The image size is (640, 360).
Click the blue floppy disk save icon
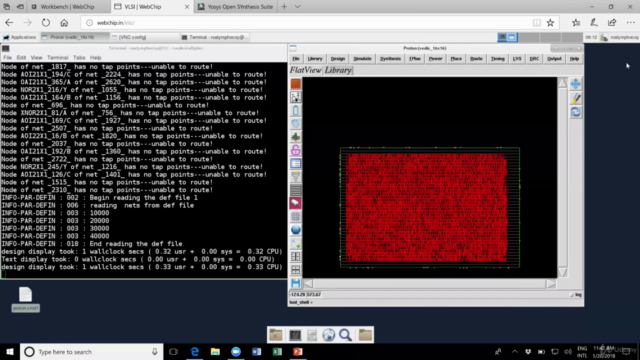coord(296,283)
